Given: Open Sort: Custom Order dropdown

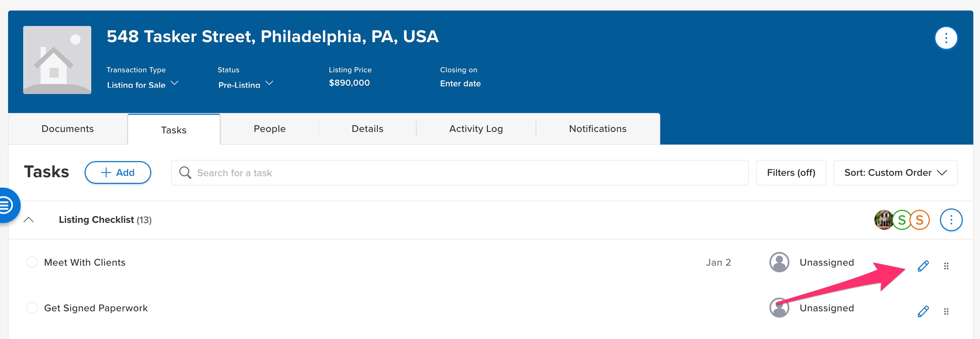Looking at the screenshot, I should click(895, 173).
